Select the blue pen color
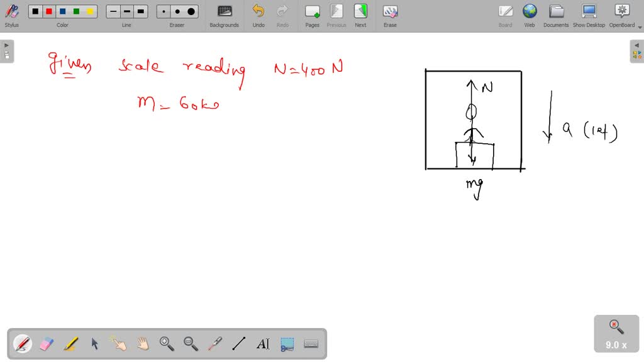The height and width of the screenshot is (362, 644). pos(62,11)
